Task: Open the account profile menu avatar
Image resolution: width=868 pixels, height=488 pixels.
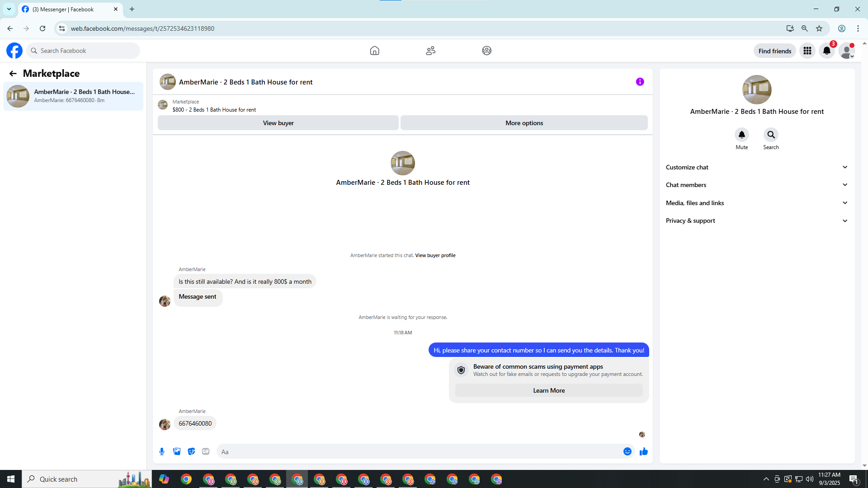Action: click(846, 51)
